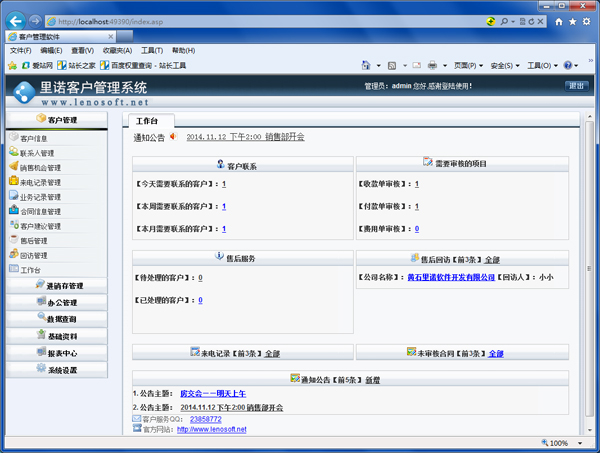Open 来电记录管理 in the sidebar
This screenshot has height=453, width=600.
40,183
